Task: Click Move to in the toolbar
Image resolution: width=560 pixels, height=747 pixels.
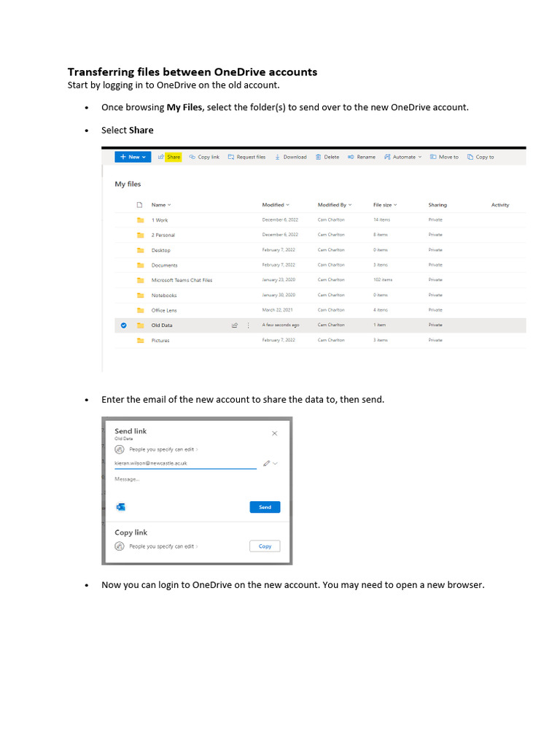Action: coord(444,157)
